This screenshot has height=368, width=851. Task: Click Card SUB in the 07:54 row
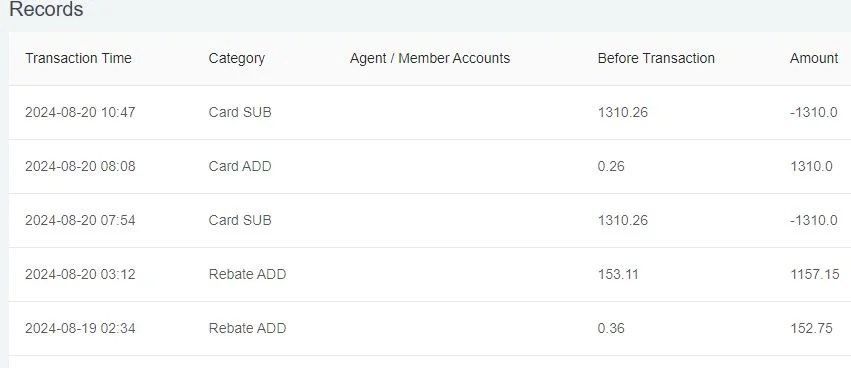pyautogui.click(x=240, y=220)
